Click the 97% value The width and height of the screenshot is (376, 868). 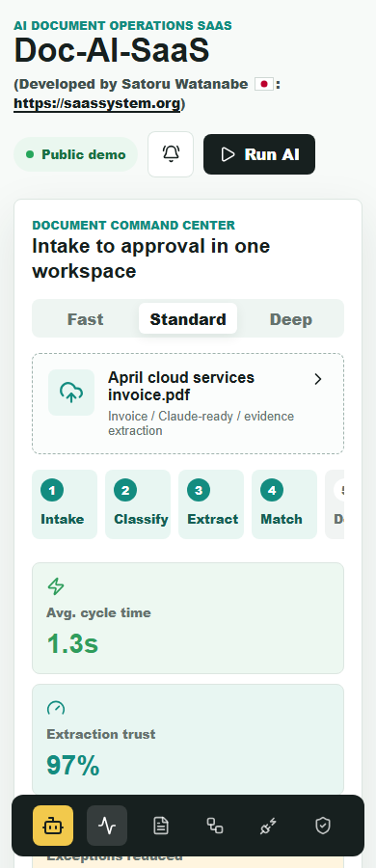(x=73, y=765)
